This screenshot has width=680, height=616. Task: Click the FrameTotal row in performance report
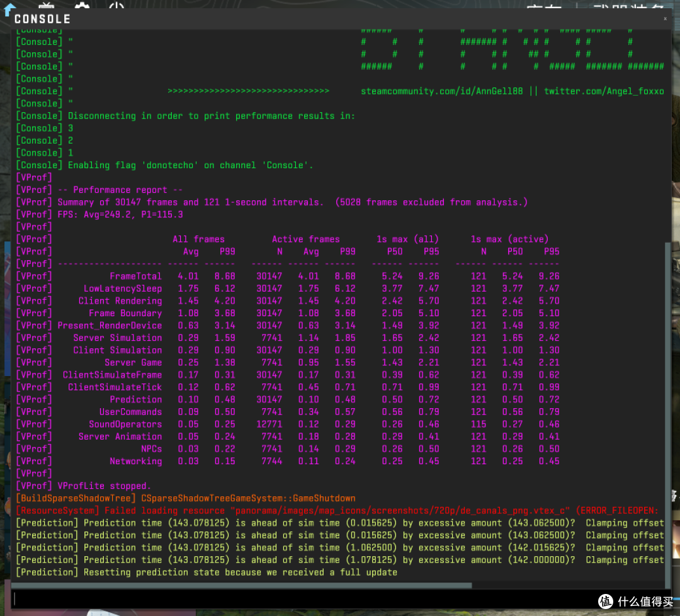coord(288,277)
